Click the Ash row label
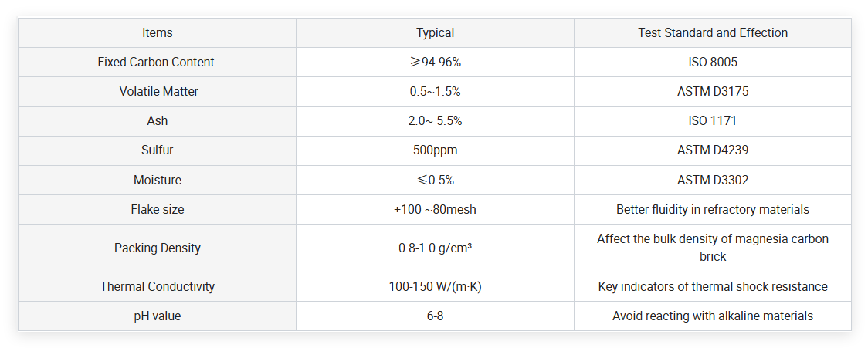The height and width of the screenshot is (348, 868). point(157,120)
